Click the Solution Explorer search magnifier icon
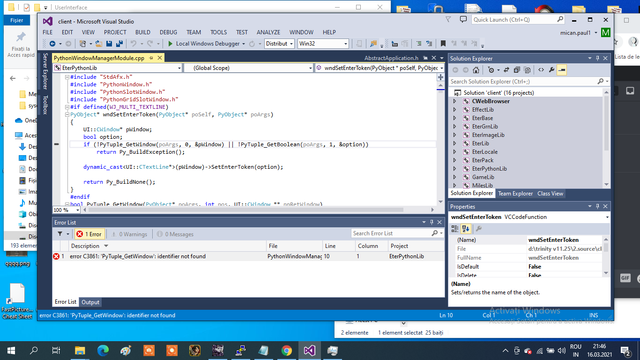This screenshot has width=640, height=360. coord(600,82)
